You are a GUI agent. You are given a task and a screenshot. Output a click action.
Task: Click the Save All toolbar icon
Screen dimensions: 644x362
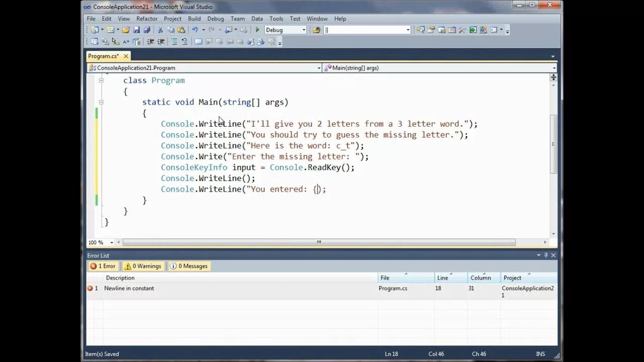[146, 29]
